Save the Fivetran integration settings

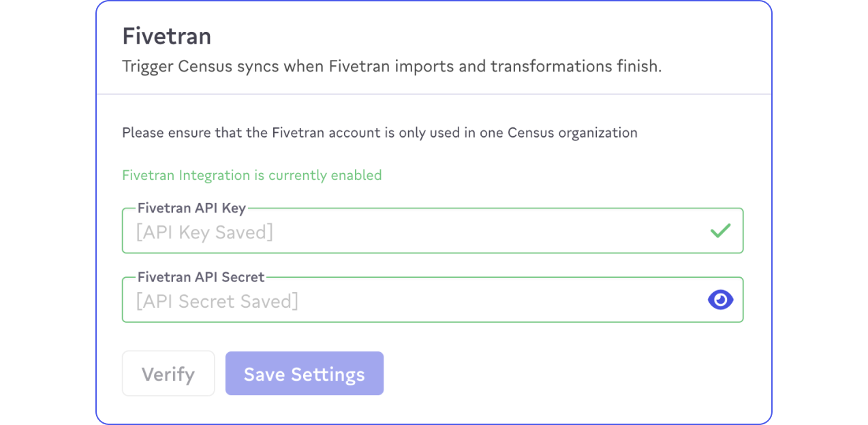click(304, 374)
